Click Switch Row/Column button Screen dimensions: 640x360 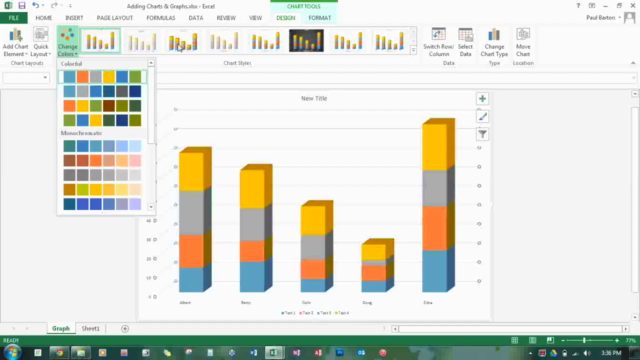pos(438,42)
